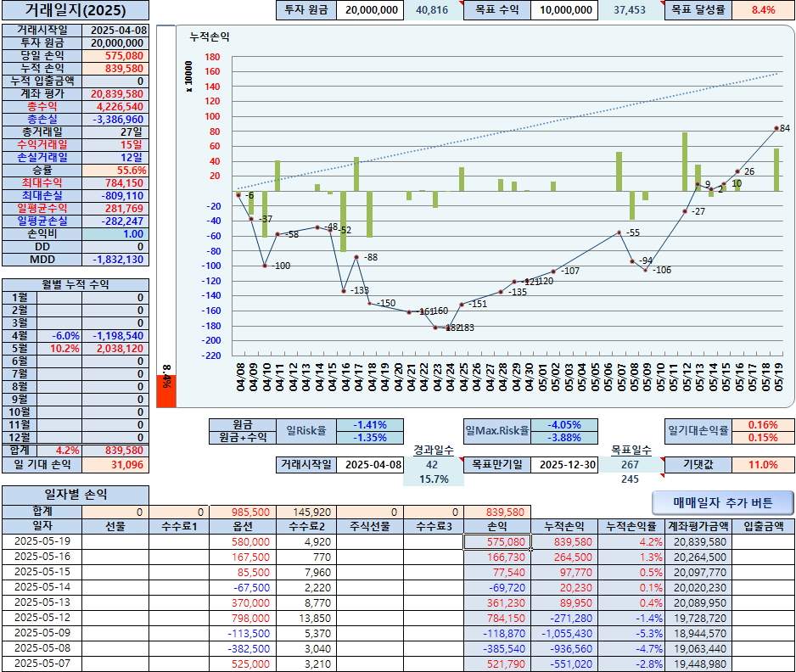Click the MDD value -1,832,130

(115, 260)
